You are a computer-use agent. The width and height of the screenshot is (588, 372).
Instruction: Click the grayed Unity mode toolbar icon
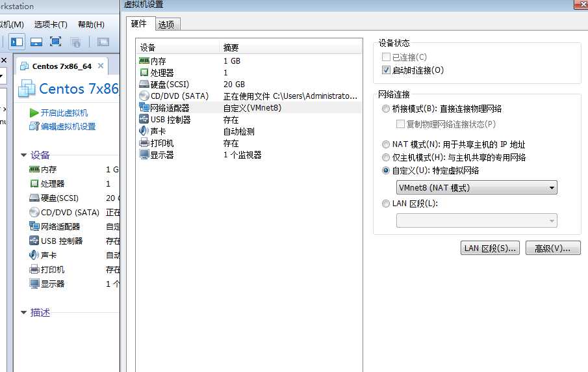(x=75, y=42)
